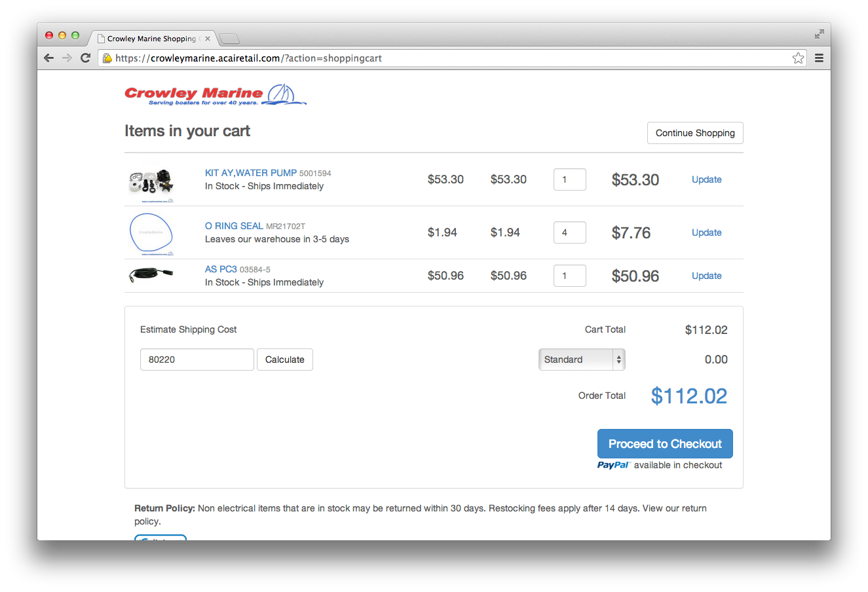Image resolution: width=868 pixels, height=592 pixels.
Task: Open the water pump kit thumbnail
Action: tap(151, 181)
